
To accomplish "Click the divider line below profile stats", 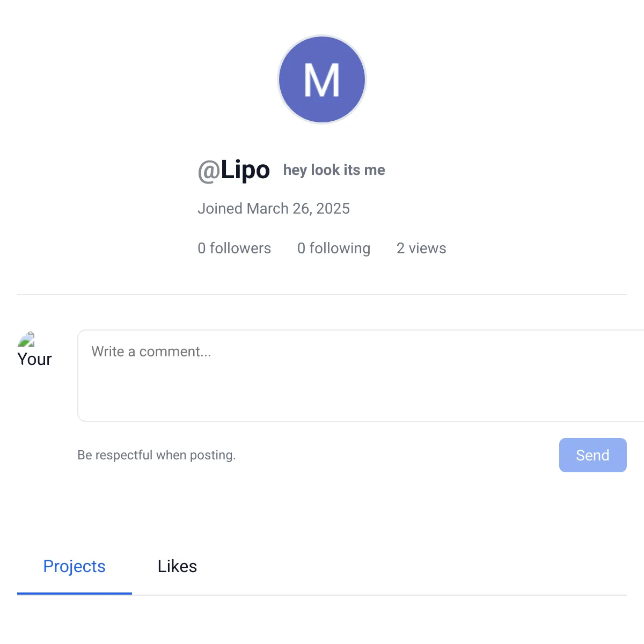I will click(x=322, y=294).
